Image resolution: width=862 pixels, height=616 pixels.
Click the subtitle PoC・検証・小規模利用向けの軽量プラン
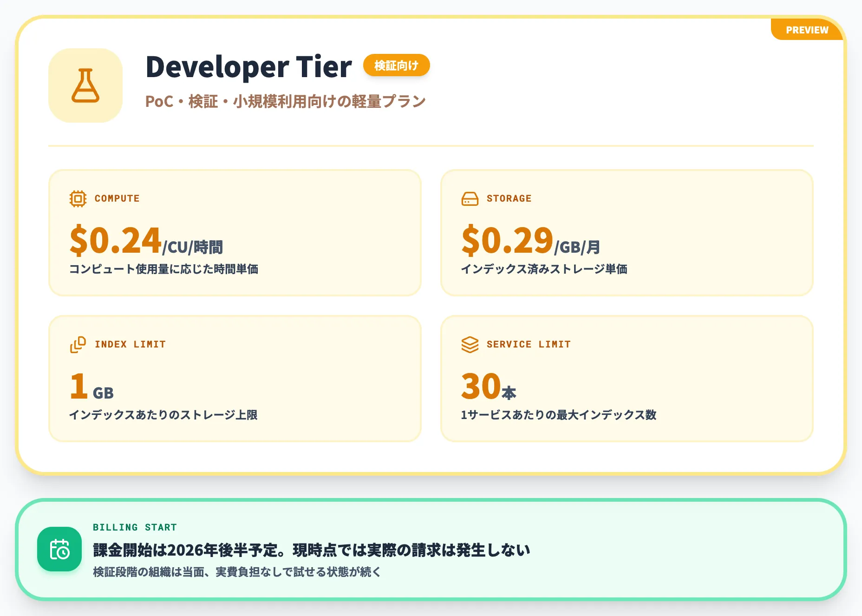coord(285,101)
